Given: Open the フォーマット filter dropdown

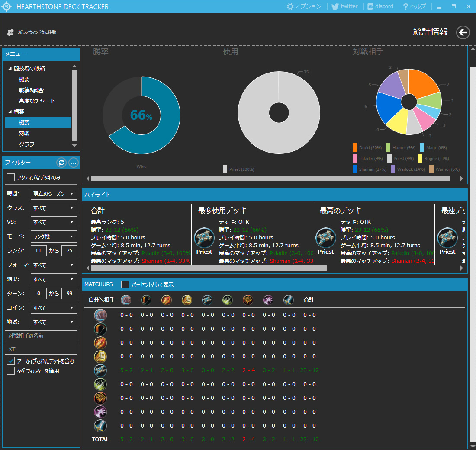Looking at the screenshot, I should (54, 265).
